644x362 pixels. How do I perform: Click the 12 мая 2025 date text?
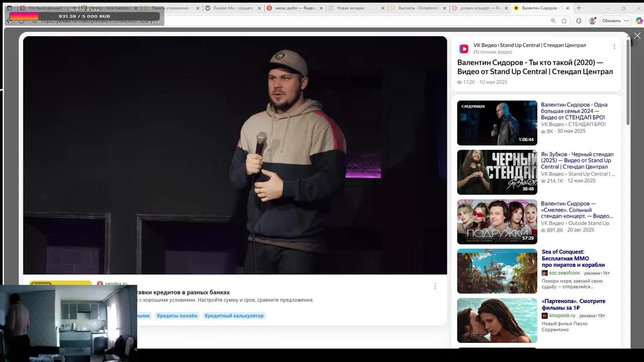point(582,180)
